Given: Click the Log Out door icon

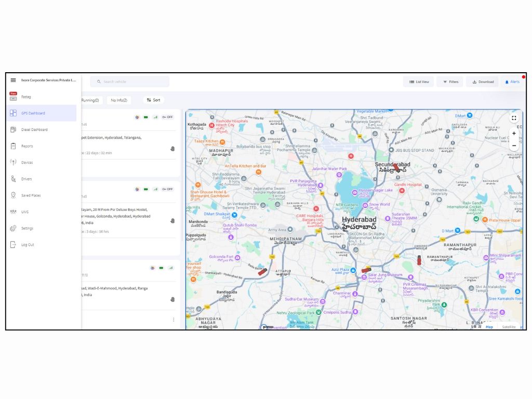Looking at the screenshot, I should pyautogui.click(x=13, y=245).
